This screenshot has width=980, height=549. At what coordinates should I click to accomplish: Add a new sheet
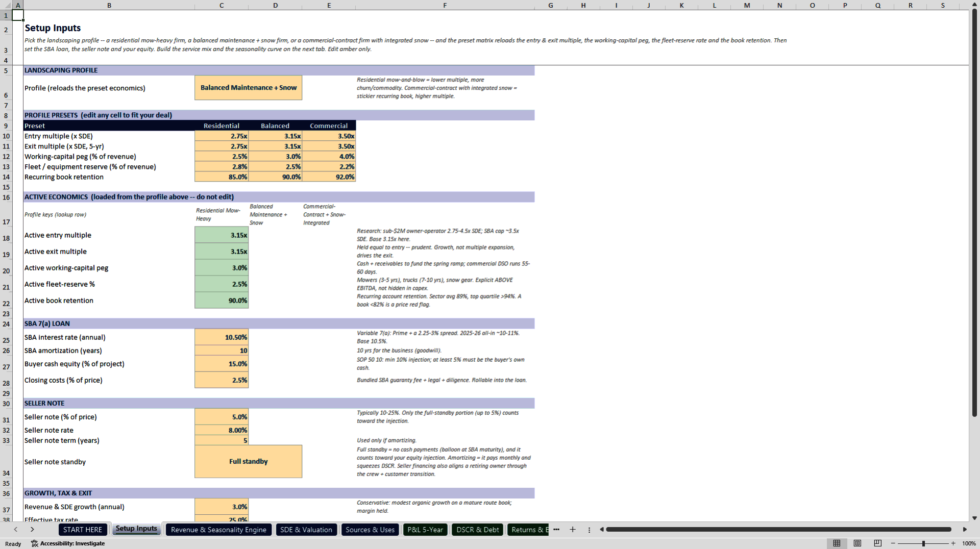pos(573,530)
